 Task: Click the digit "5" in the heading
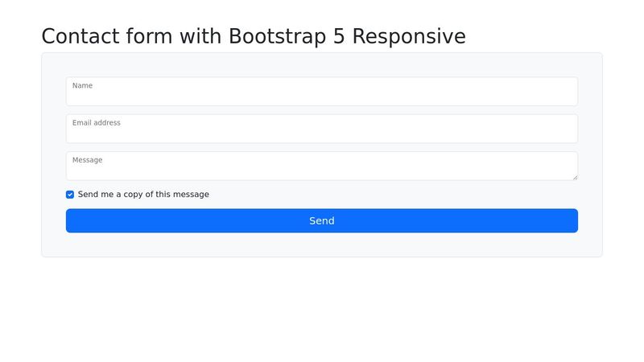pos(339,36)
